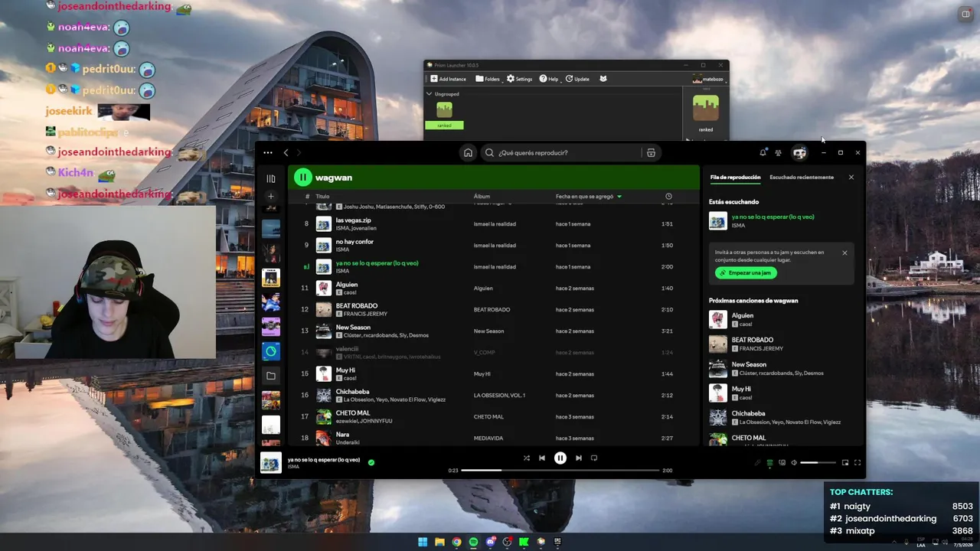Collapse Your Library sidebar icon
Image resolution: width=980 pixels, height=551 pixels.
click(x=270, y=178)
